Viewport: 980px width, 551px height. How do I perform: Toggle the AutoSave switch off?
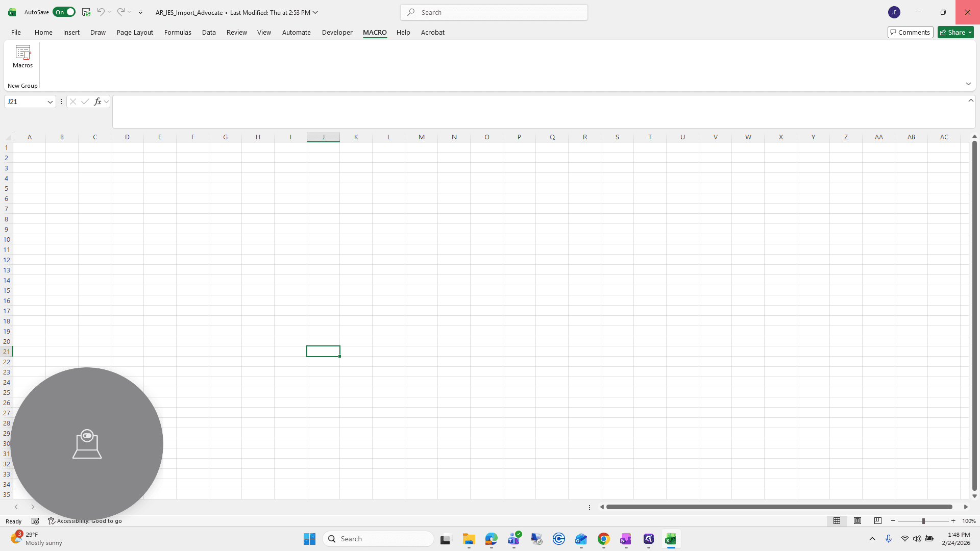(x=64, y=12)
